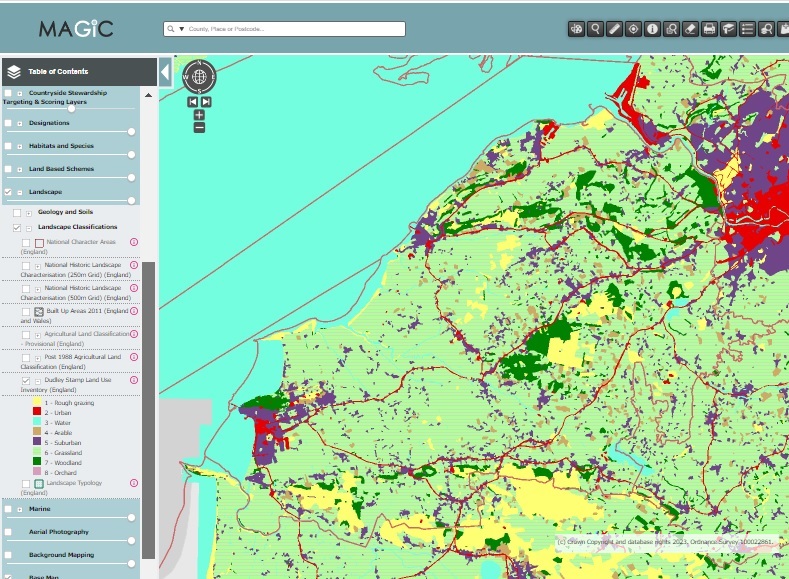Click the zoom in plus button
The height and width of the screenshot is (579, 789).
[x=199, y=115]
